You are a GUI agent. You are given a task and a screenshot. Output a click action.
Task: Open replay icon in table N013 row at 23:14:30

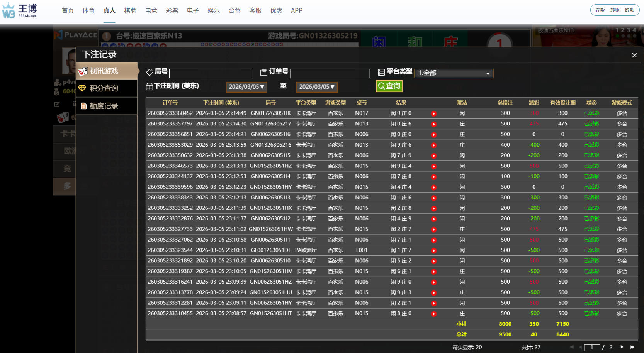pyautogui.click(x=434, y=124)
